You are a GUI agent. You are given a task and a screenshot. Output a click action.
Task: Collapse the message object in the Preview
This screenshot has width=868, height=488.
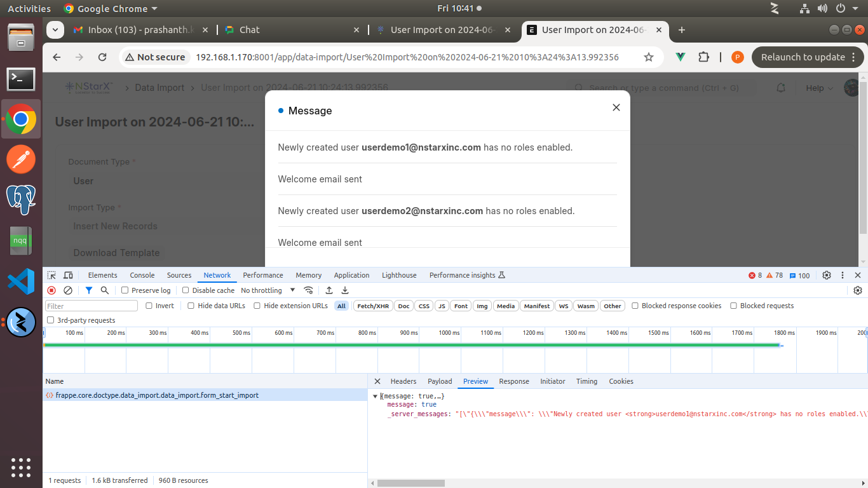tap(375, 396)
